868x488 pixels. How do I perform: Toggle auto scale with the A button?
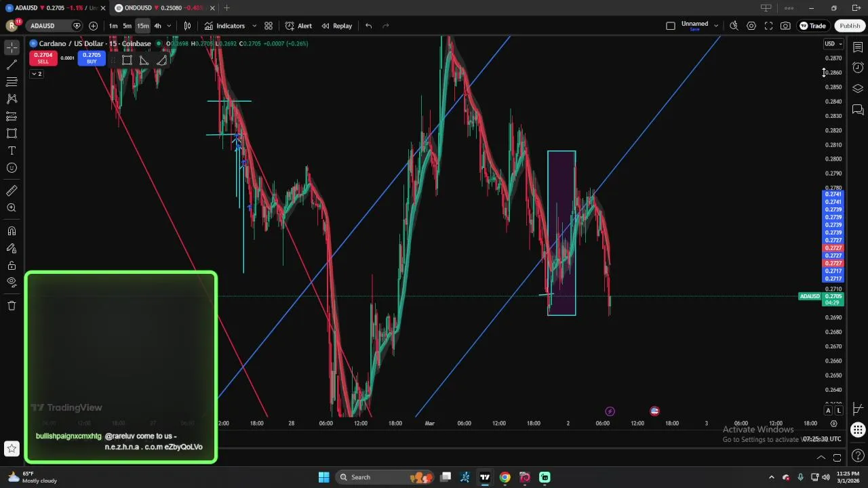[829, 411]
